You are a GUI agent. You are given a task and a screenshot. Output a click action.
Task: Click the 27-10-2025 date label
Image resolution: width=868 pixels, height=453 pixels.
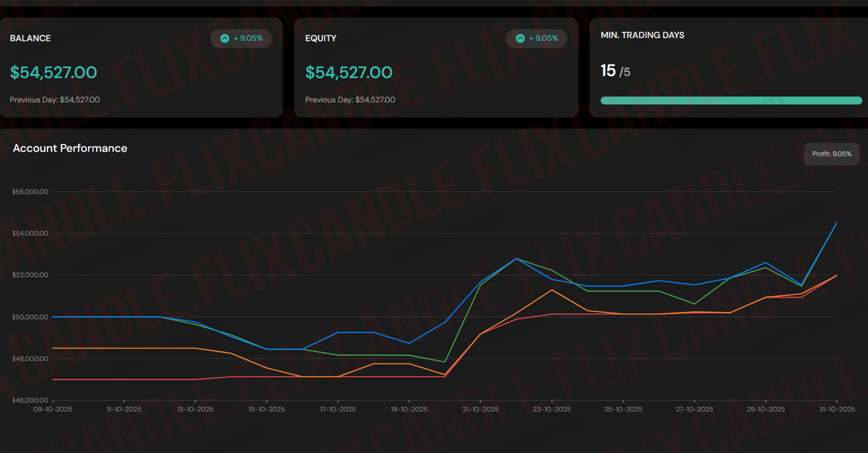click(694, 409)
